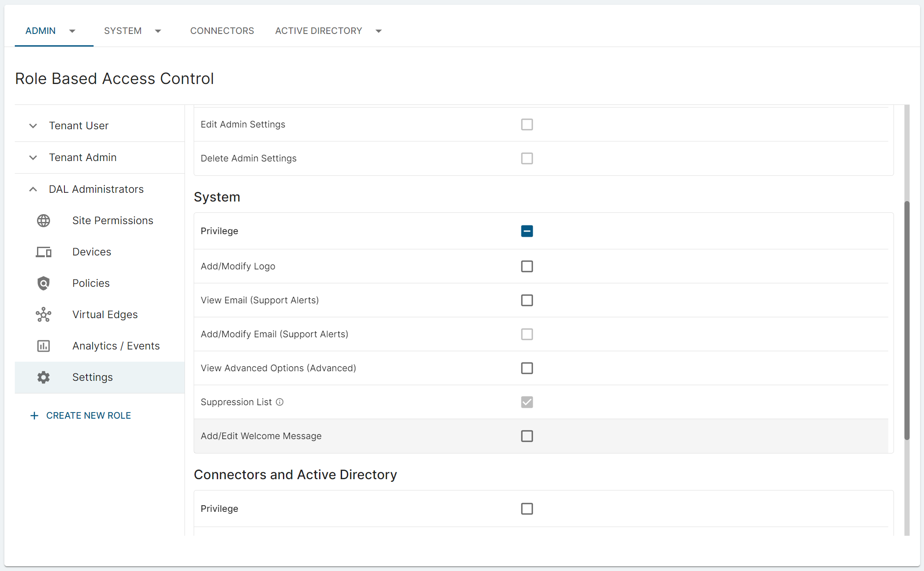Viewport: 924px width, 571px height.
Task: Click the vertical scrollbar thumb
Action: [x=907, y=320]
